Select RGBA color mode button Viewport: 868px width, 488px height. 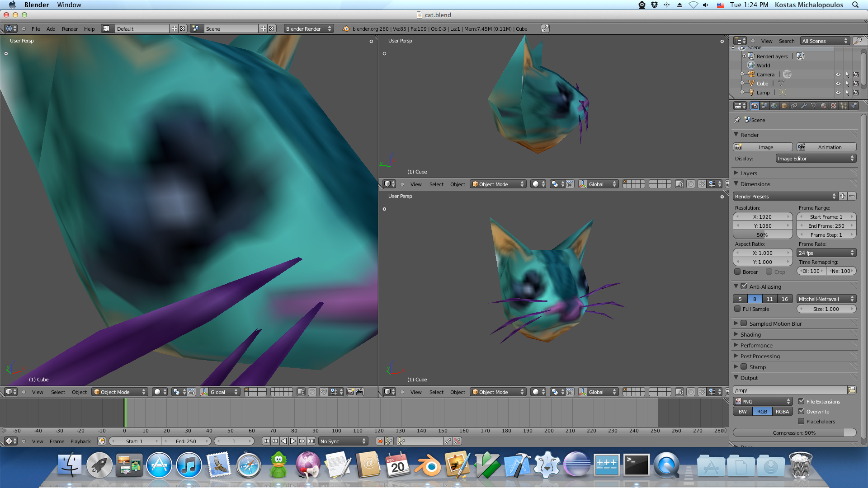(782, 411)
